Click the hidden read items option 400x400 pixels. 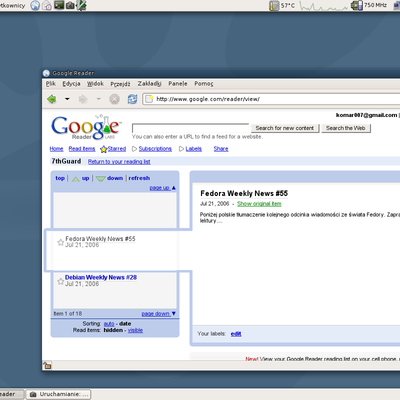coord(113,330)
